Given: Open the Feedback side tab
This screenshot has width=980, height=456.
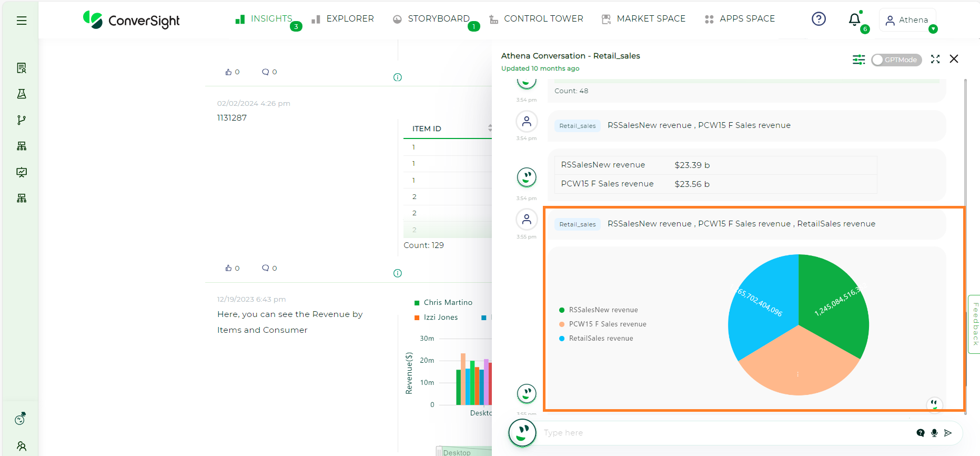Looking at the screenshot, I should point(974,324).
